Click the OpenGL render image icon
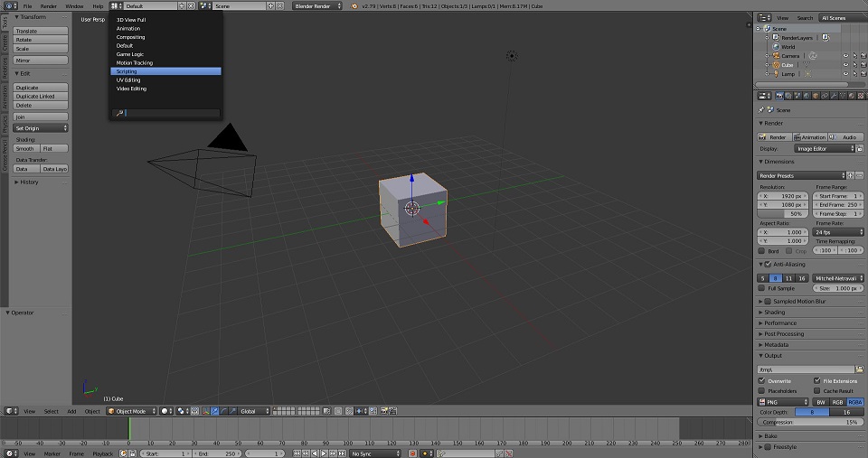868x458 pixels. pos(383,412)
